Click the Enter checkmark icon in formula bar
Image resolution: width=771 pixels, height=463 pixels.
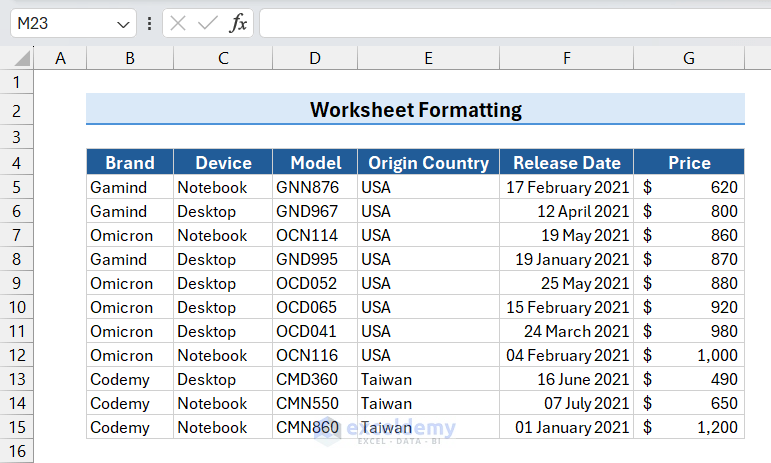coord(208,23)
